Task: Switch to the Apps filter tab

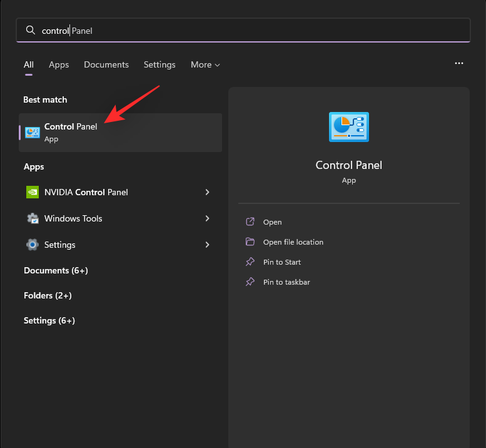Action: coord(59,64)
